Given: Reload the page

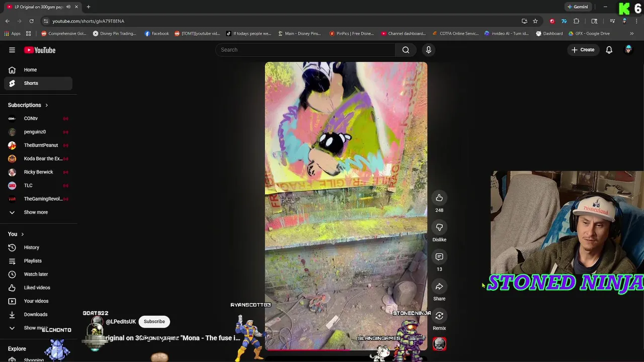Looking at the screenshot, I should click(31, 21).
